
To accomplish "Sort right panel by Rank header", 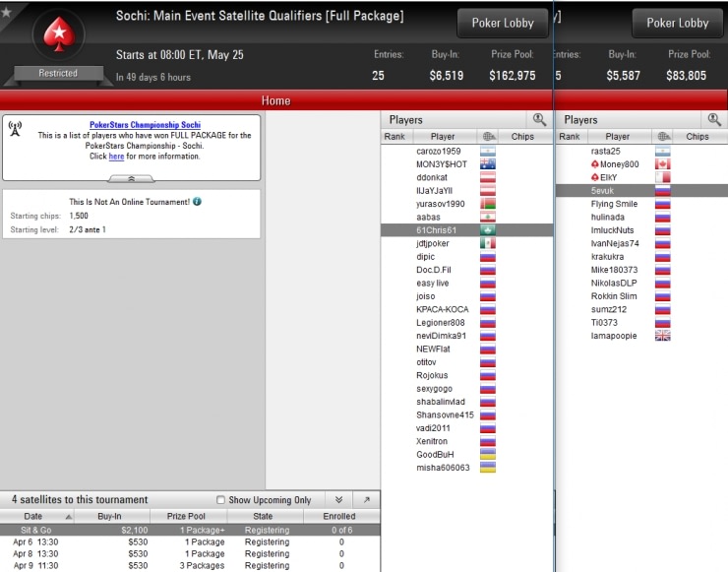I will click(570, 137).
